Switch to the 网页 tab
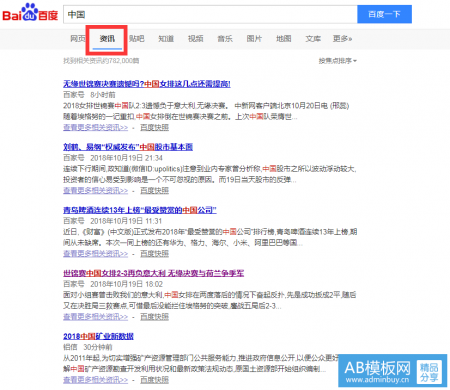The width and height of the screenshot is (450, 390). (78, 39)
